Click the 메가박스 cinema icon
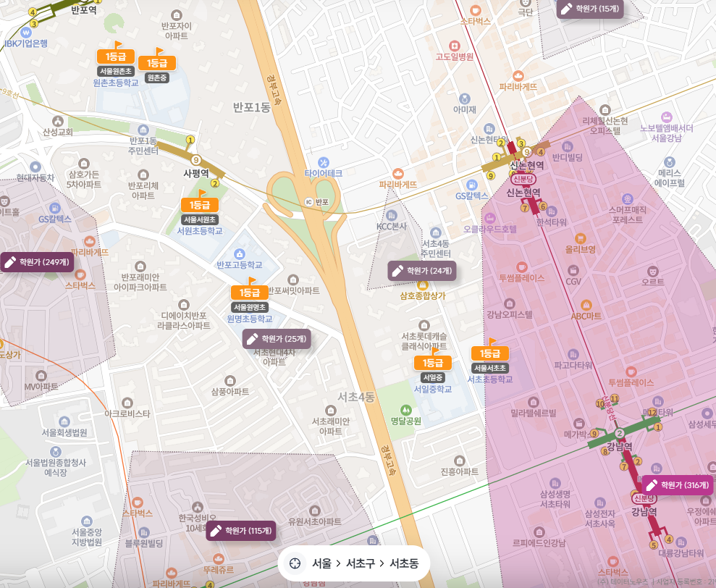 (x=579, y=424)
